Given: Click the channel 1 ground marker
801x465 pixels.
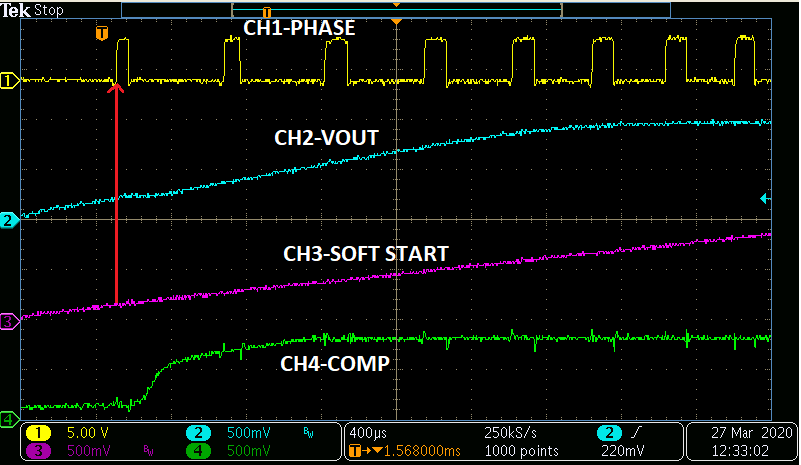Looking at the screenshot, I should click(x=9, y=81).
